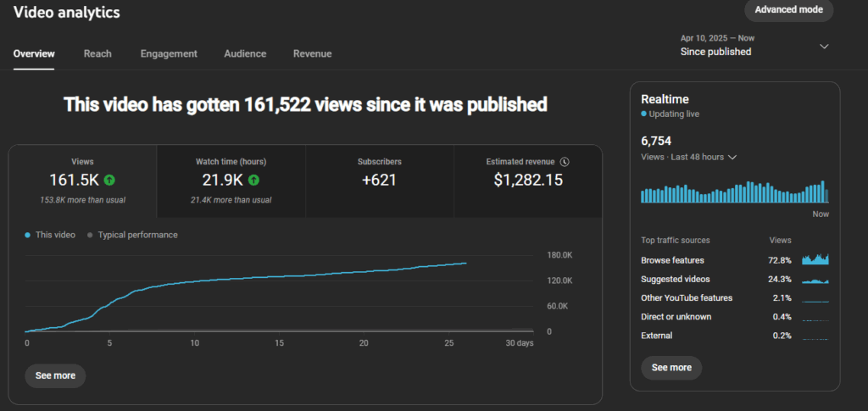Image resolution: width=868 pixels, height=411 pixels.
Task: Click the green up arrow beside Watch time
Action: coord(254,180)
